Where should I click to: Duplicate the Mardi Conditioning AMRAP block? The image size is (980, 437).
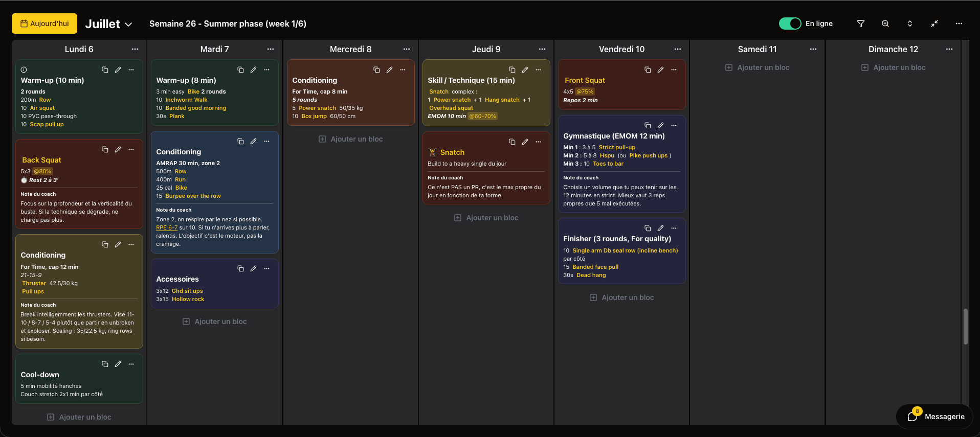pyautogui.click(x=240, y=141)
